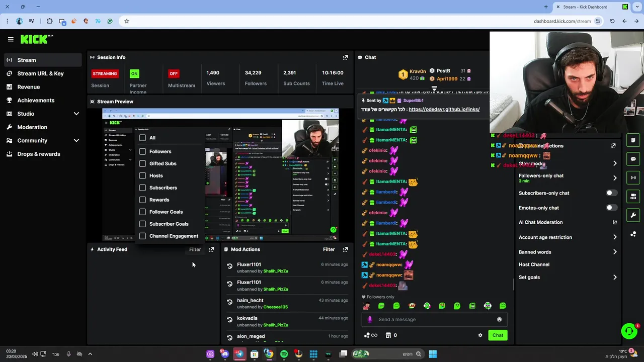
Task: Open the Moderation page
Action: pos(42,127)
